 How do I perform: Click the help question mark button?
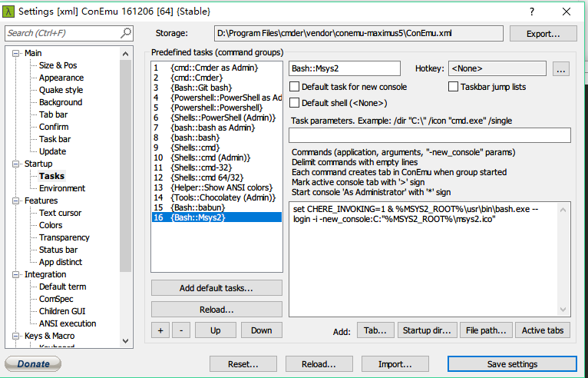click(532, 12)
